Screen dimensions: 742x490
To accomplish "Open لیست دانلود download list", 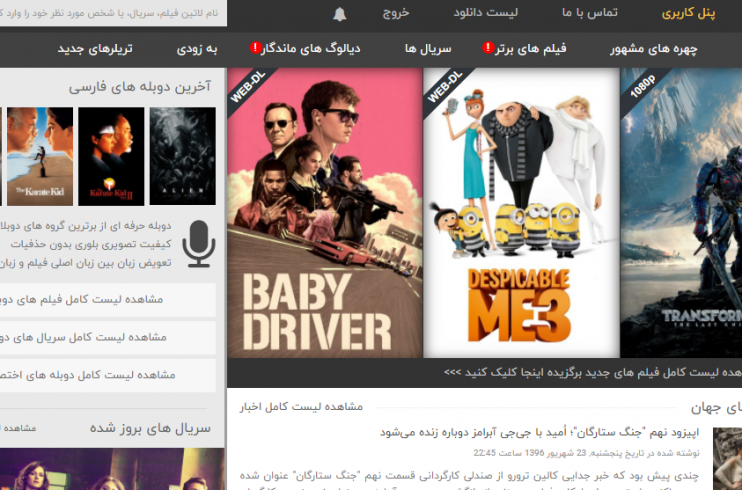I will (486, 13).
